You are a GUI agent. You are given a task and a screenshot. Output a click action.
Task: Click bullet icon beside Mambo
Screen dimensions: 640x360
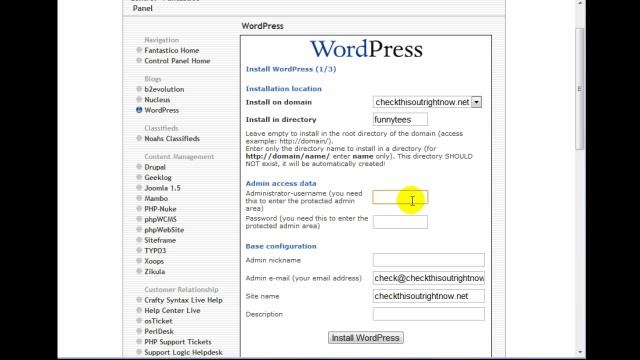pos(139,198)
